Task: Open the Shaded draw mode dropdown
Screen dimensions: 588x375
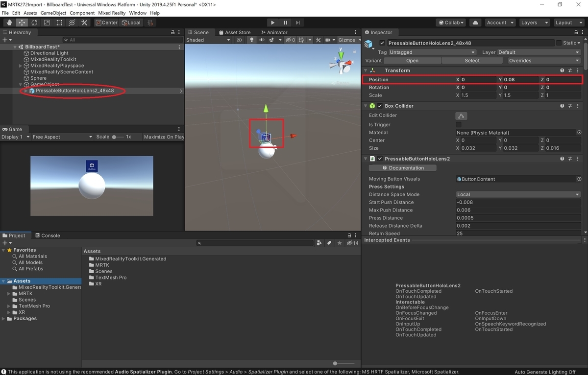Action: [208, 40]
